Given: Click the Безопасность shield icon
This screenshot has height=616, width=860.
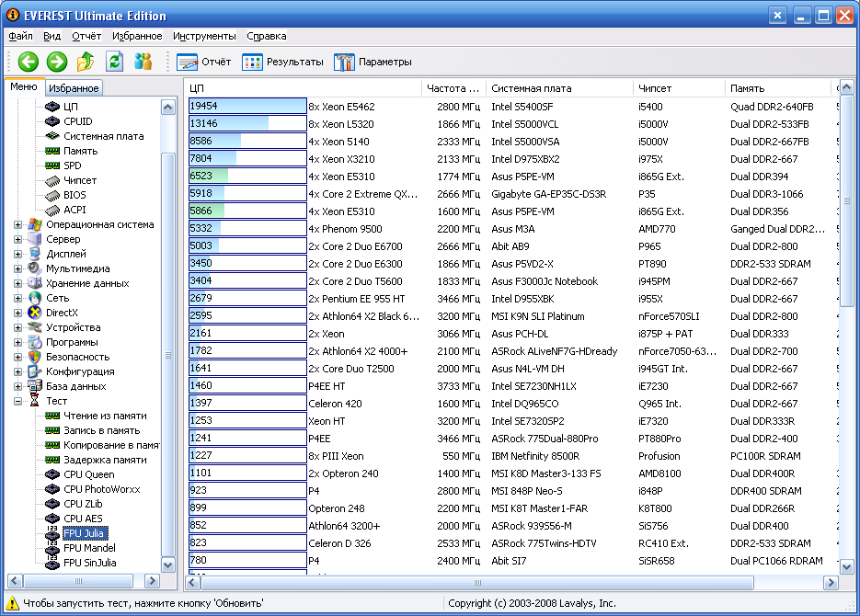Looking at the screenshot, I should (35, 357).
